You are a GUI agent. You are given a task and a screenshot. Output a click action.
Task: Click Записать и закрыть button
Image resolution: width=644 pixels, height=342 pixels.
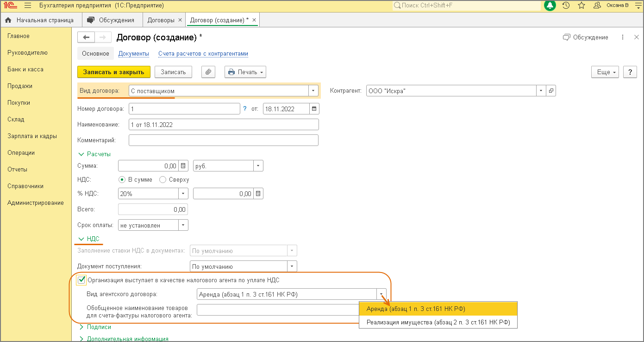pyautogui.click(x=114, y=72)
